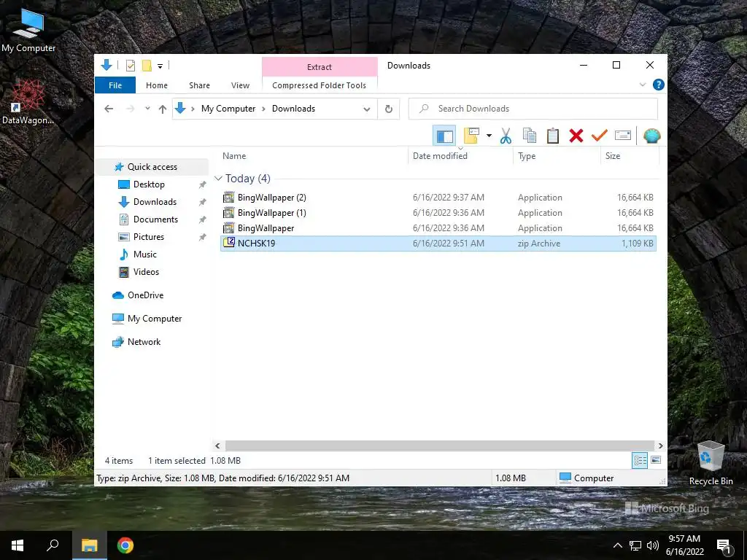Viewport: 747px width, 560px height.
Task: Go back with the left arrow
Action: [109, 109]
